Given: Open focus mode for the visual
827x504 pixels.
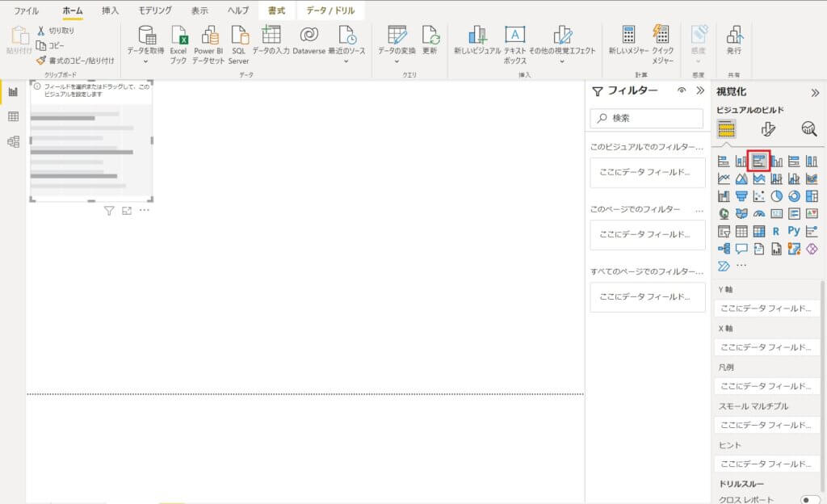Looking at the screenshot, I should tap(127, 211).
